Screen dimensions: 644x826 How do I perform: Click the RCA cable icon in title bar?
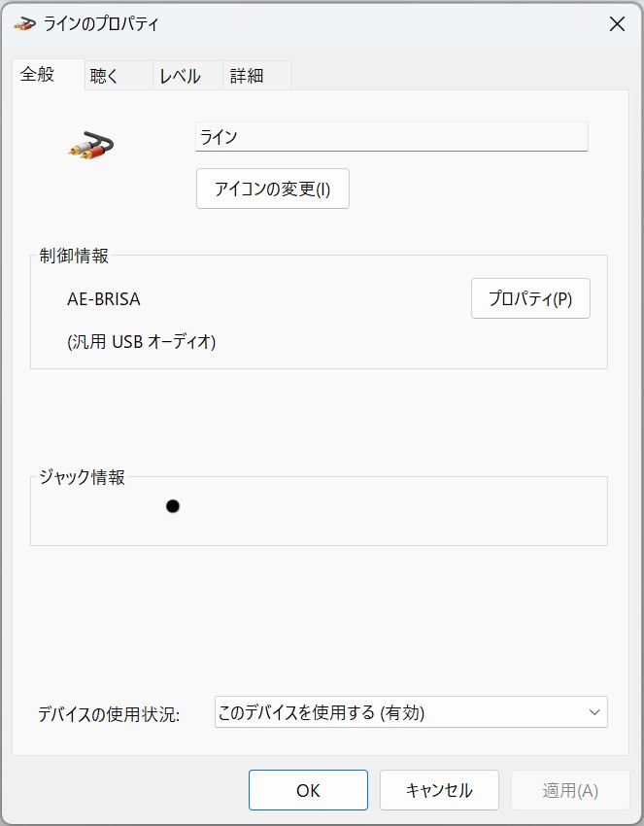coord(24,23)
